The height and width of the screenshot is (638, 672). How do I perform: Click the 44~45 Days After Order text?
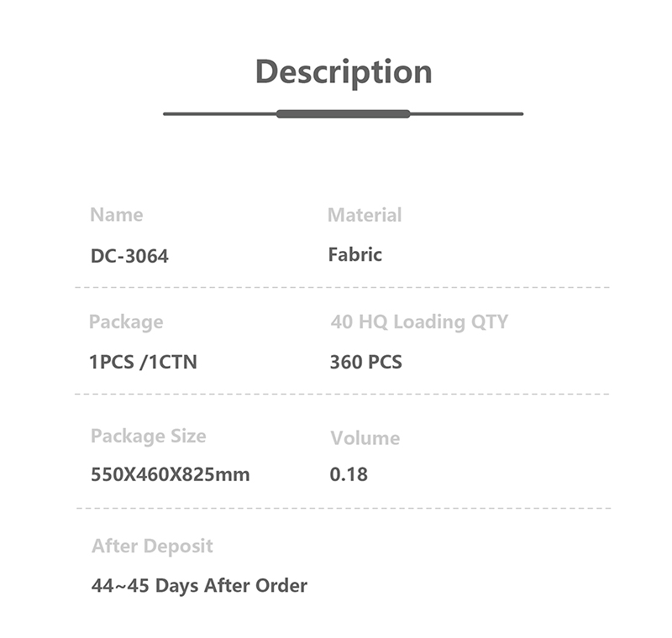[x=199, y=585]
